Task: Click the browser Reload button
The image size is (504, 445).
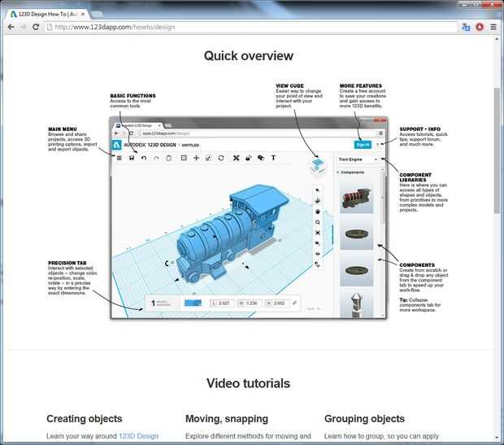Action: 36,27
